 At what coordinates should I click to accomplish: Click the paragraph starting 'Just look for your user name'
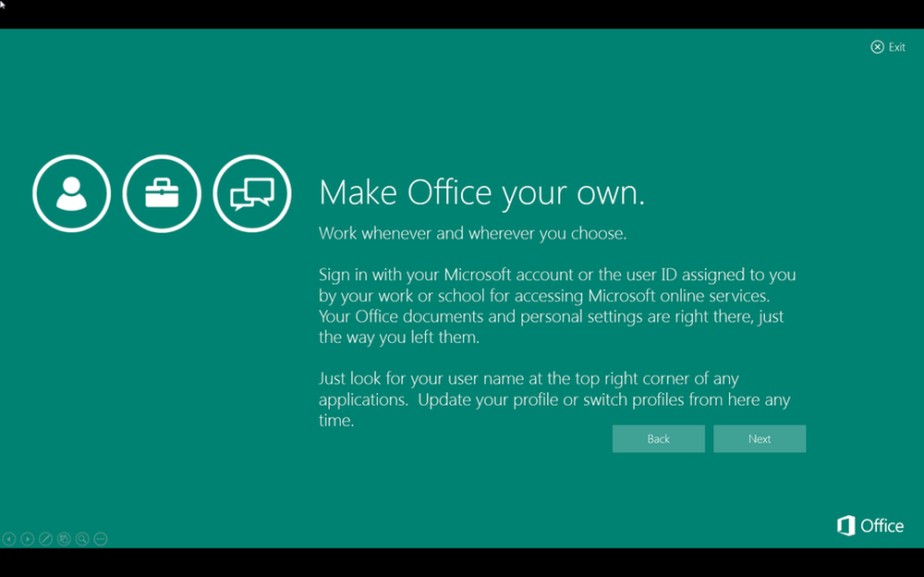(x=554, y=399)
